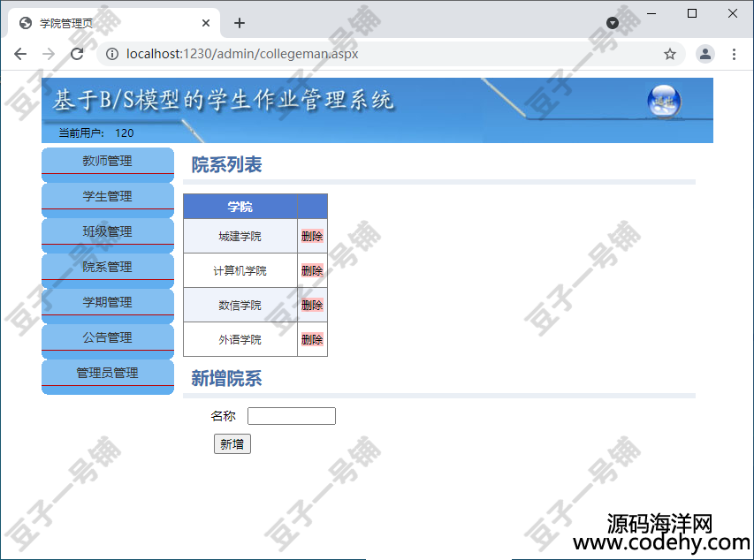Click the browser back arrow
Viewport: 754px width, 560px height.
[20, 54]
